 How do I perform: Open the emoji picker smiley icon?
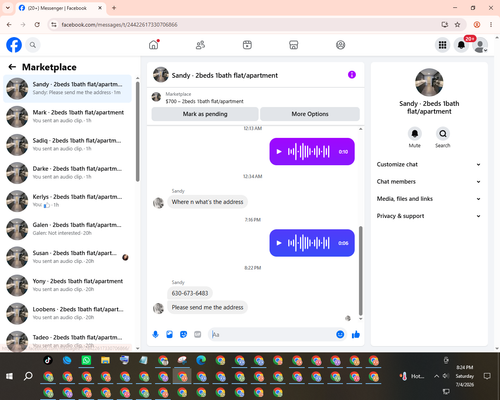pyautogui.click(x=340, y=334)
